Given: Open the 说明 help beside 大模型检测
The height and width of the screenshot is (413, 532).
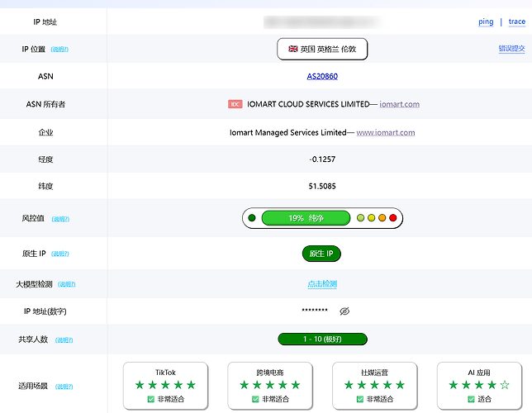Looking at the screenshot, I should tap(66, 284).
